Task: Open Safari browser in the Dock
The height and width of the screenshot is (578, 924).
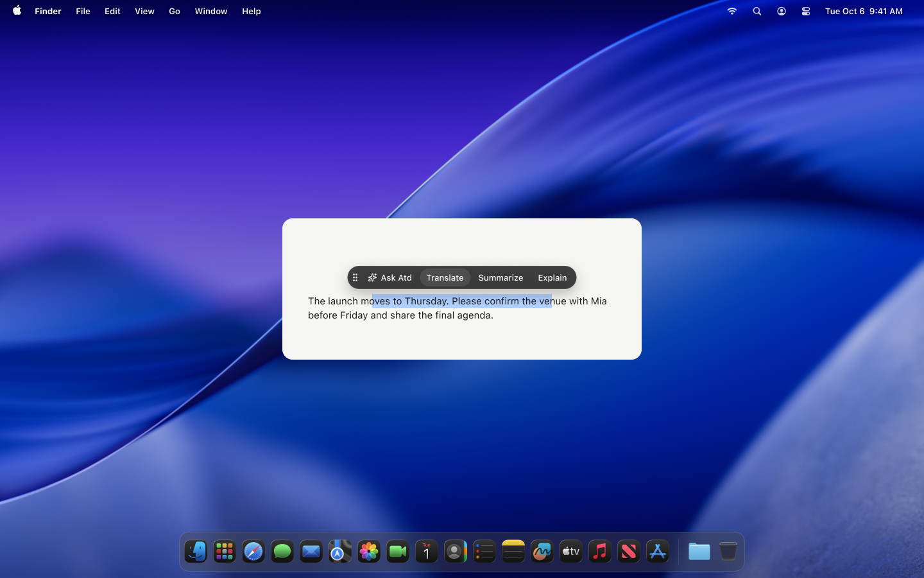Action: [253, 552]
